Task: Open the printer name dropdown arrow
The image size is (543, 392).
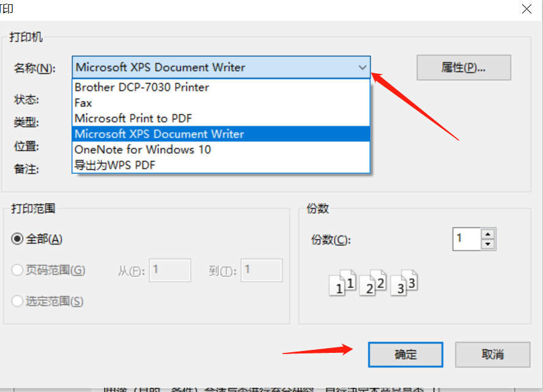Action: [362, 67]
